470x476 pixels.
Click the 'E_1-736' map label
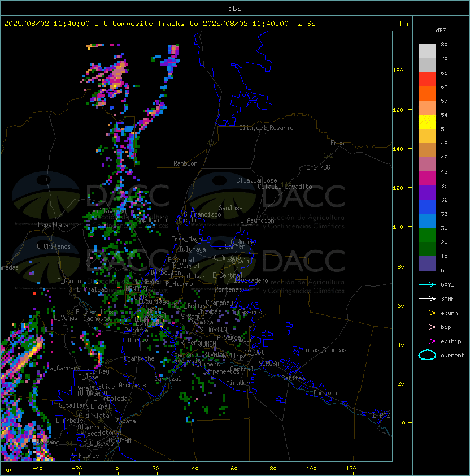(x=318, y=167)
